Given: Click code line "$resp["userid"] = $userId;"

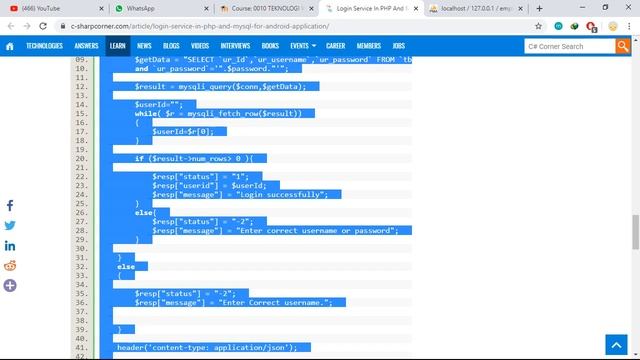Looking at the screenshot, I should pos(209,185).
